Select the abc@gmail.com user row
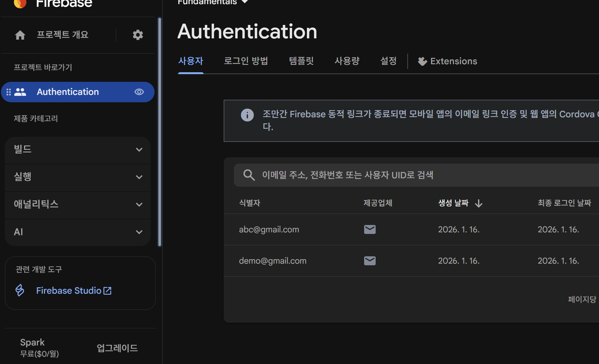Image resolution: width=599 pixels, height=364 pixels. [x=411, y=229]
